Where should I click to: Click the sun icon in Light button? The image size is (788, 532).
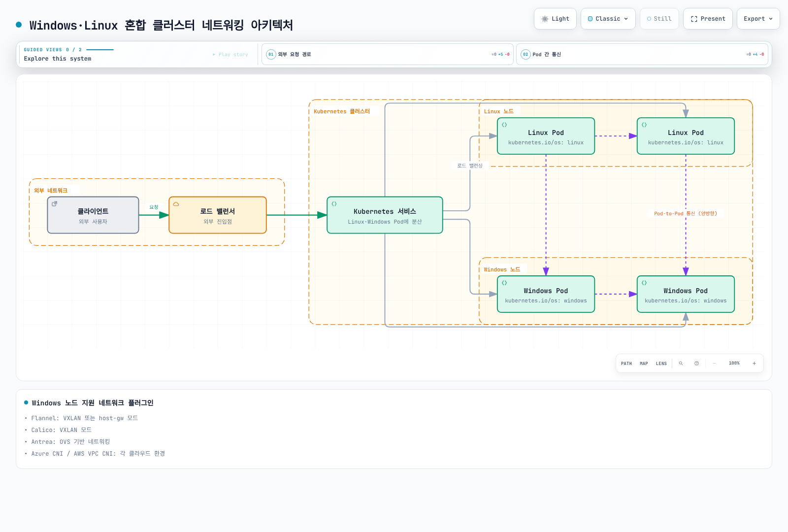click(x=545, y=19)
